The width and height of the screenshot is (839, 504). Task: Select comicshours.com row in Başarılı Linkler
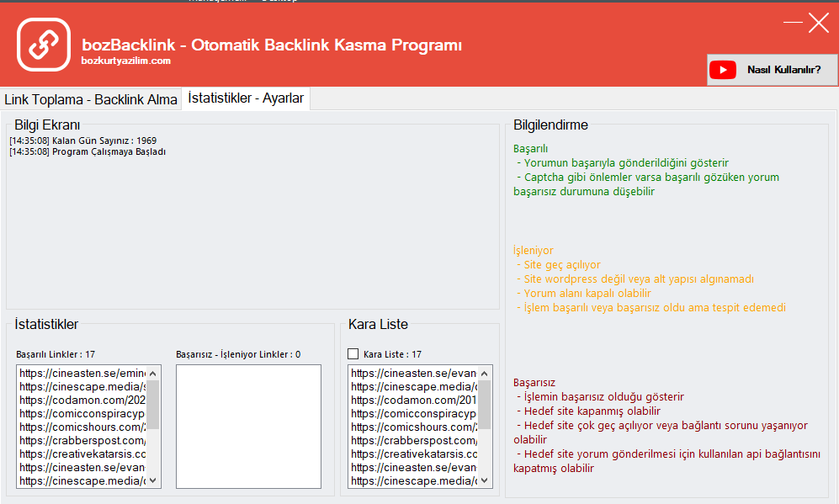pos(82,427)
